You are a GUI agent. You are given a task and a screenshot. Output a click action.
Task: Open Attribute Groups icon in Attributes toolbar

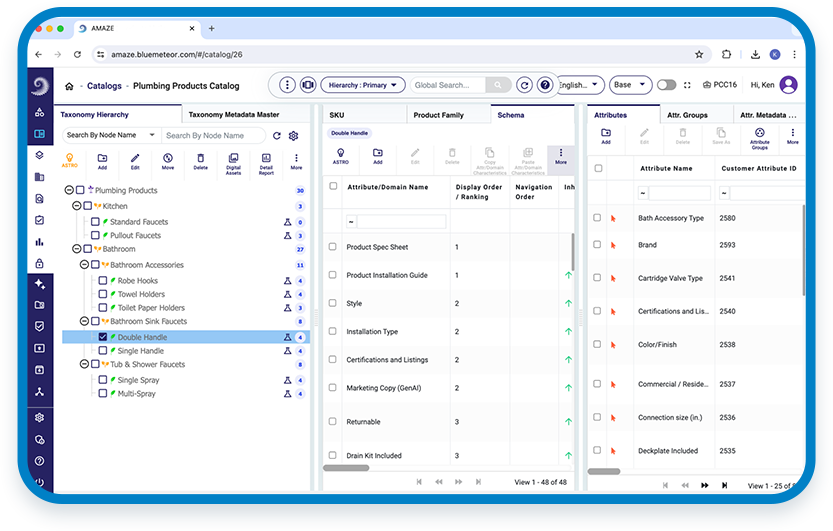coord(760,139)
